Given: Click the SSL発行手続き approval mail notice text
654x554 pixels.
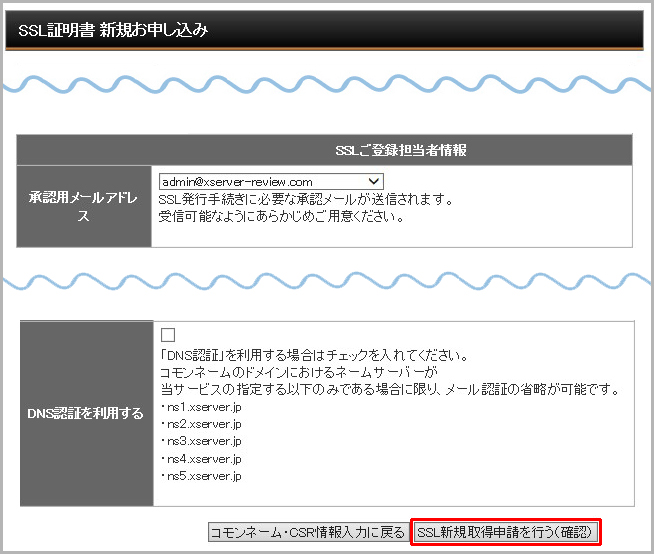Looking at the screenshot, I should click(306, 199).
